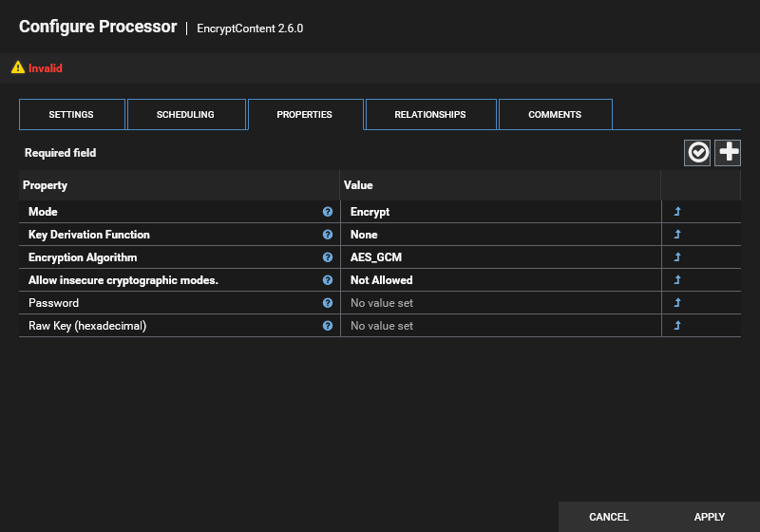The width and height of the screenshot is (760, 532).
Task: Click the Required field label
Action: click(x=61, y=153)
